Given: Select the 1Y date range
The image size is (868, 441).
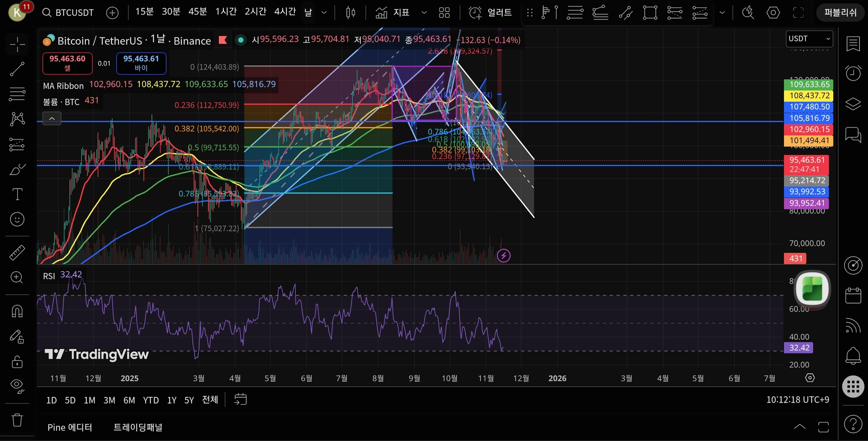Looking at the screenshot, I should [x=171, y=400].
